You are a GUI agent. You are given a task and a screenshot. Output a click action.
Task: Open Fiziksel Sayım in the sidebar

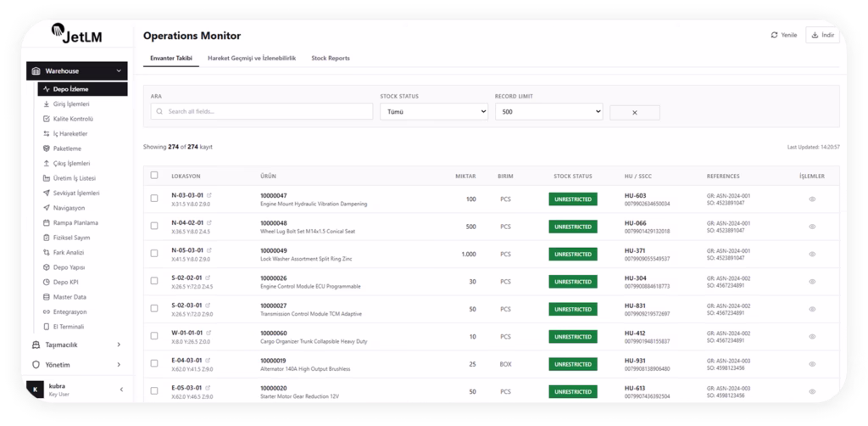(71, 238)
